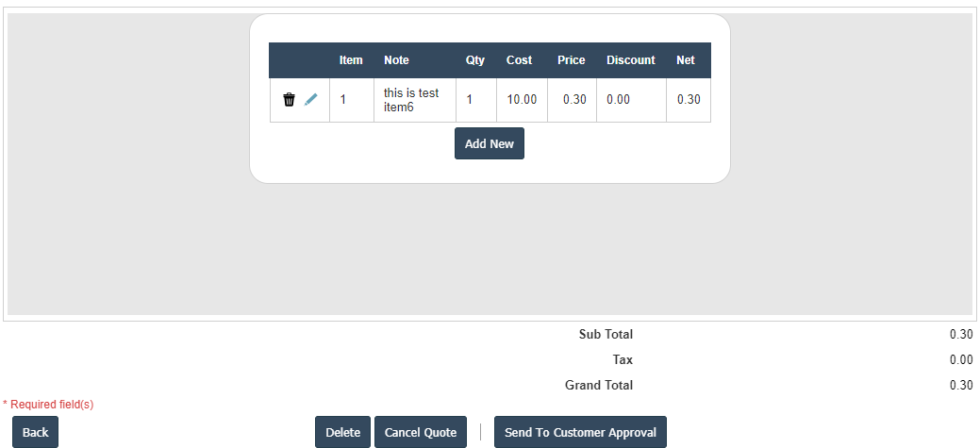
Task: Select the Qty column header
Action: [x=475, y=60]
